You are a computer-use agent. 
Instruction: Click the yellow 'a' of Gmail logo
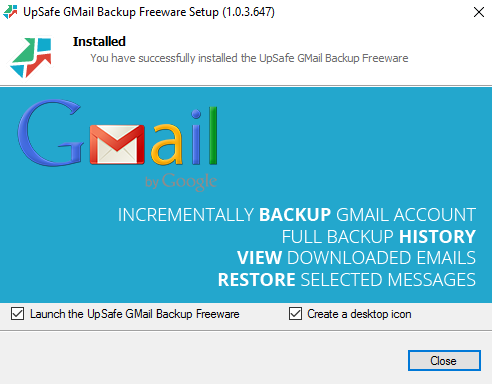[x=168, y=143]
